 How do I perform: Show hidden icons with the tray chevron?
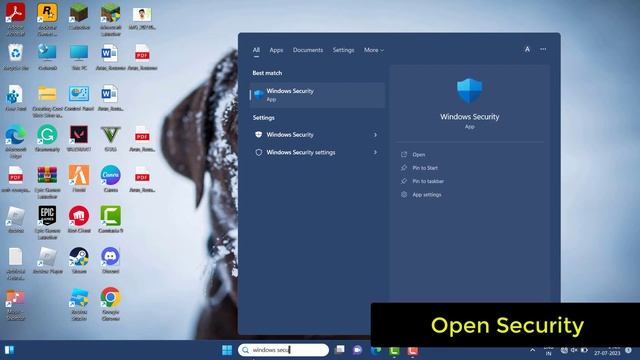pyautogui.click(x=532, y=350)
